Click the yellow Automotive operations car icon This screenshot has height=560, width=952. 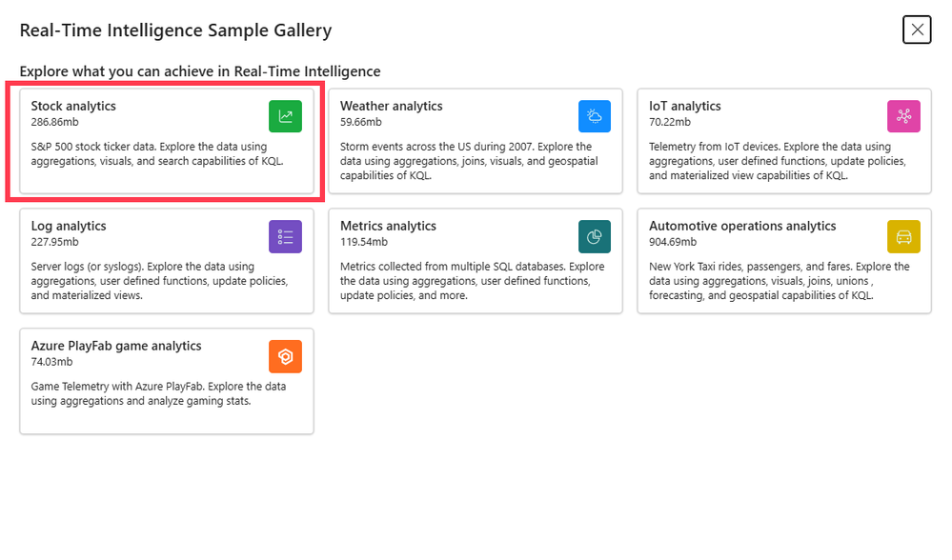[x=903, y=236]
